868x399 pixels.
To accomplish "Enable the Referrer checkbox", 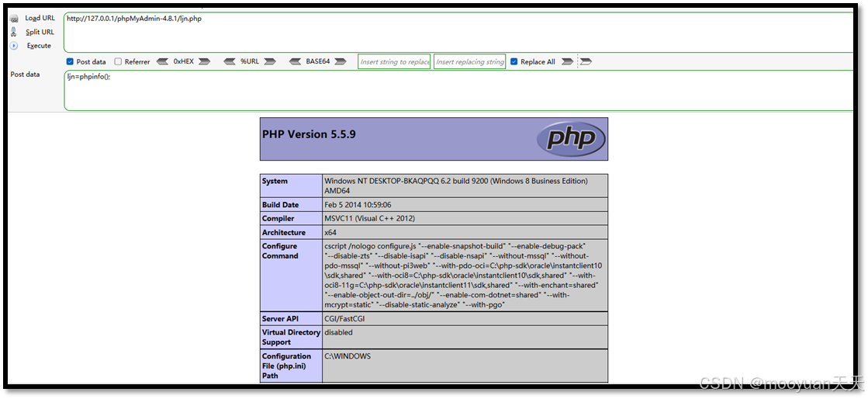I will [x=118, y=61].
